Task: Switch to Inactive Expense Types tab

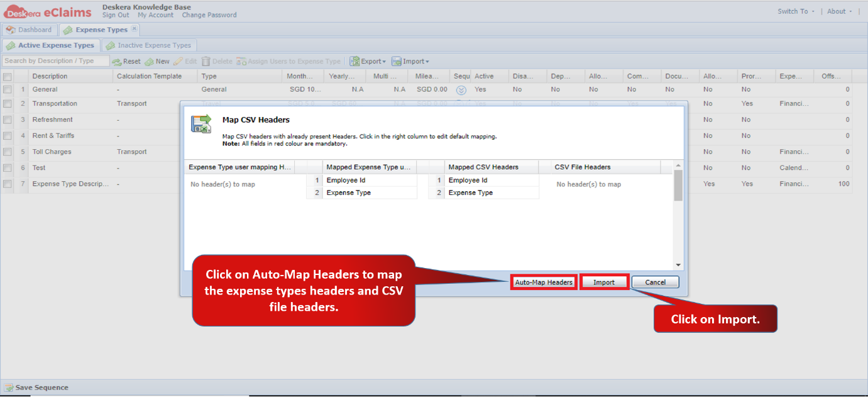Action: pyautogui.click(x=149, y=45)
